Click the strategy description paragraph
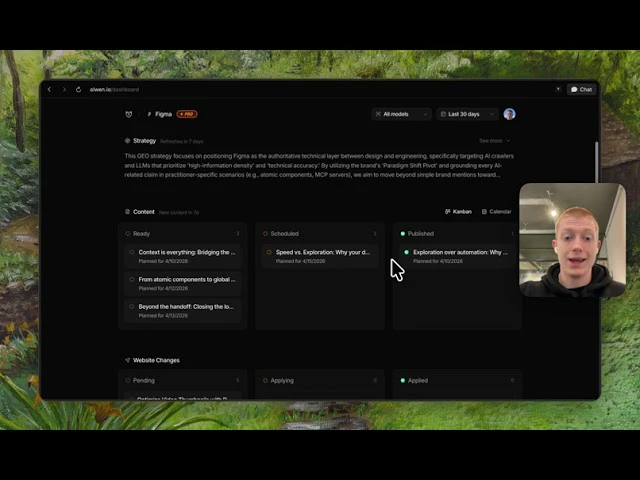Viewport: 640px width, 480px height. [319, 165]
